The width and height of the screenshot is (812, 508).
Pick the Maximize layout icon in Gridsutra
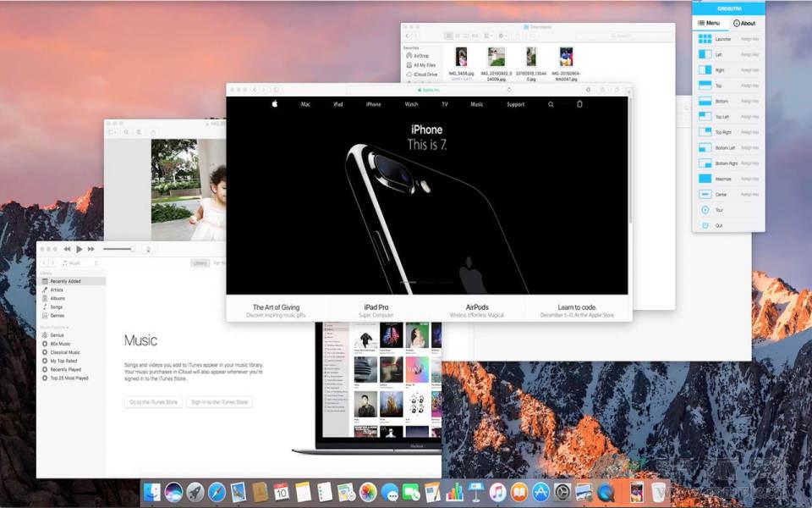tap(705, 179)
